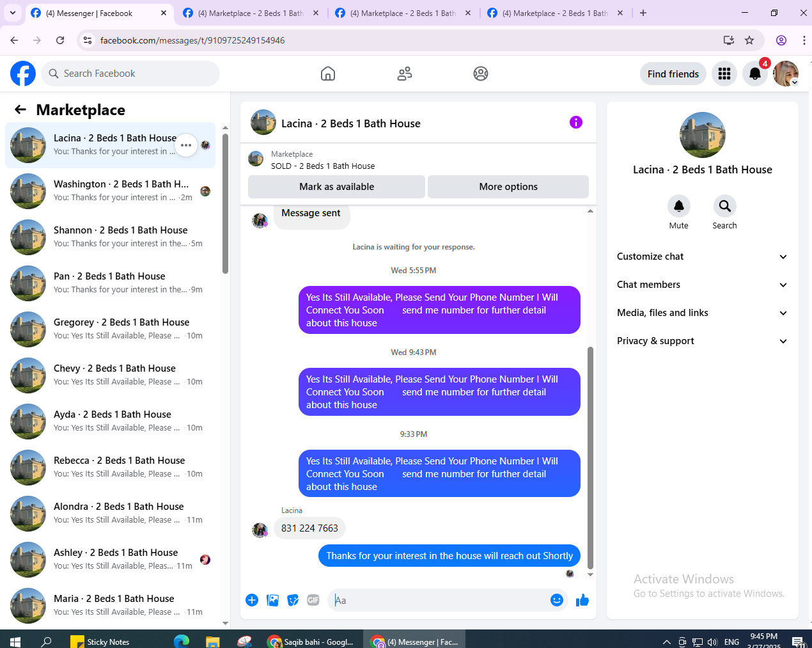Open the three-dot options for the Lacina chat

186,145
